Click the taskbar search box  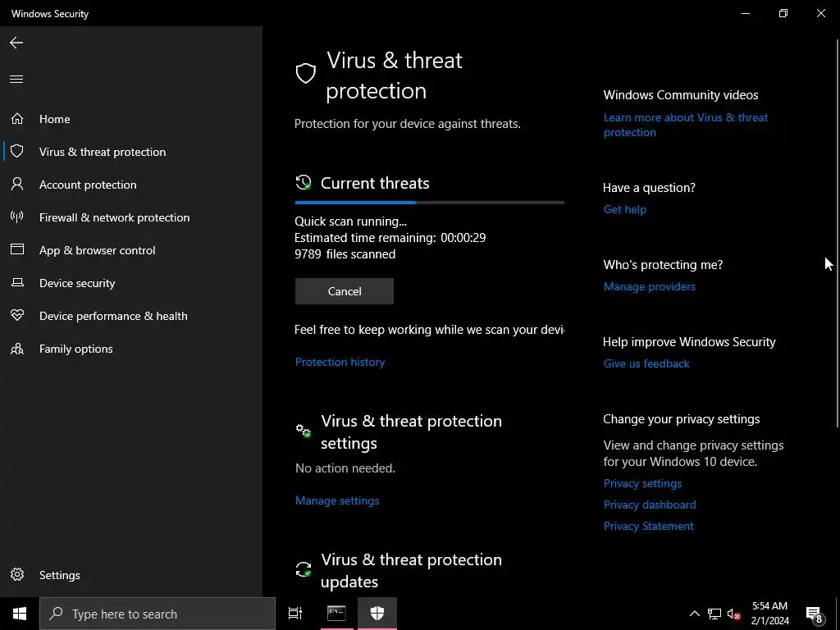(x=157, y=614)
